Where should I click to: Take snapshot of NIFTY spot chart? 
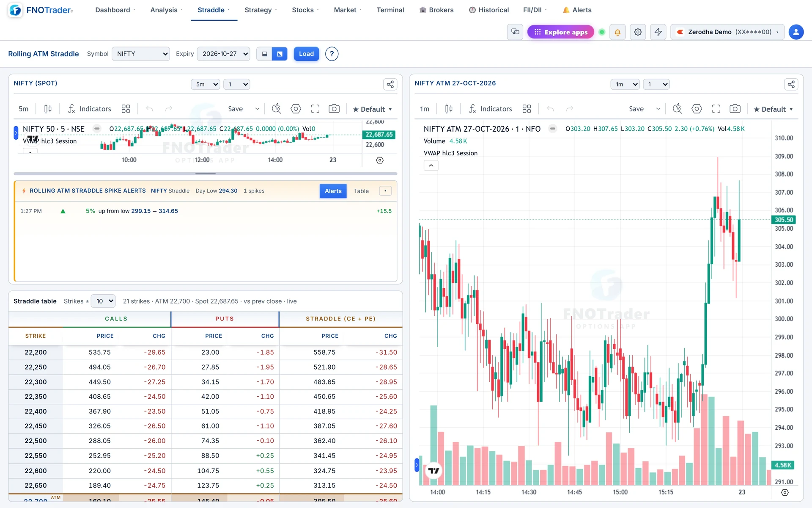pos(334,109)
